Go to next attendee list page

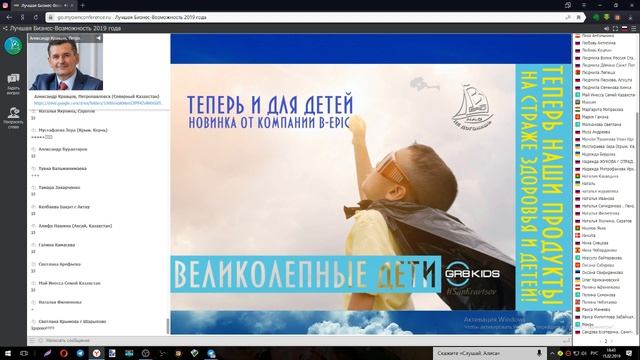(x=611, y=341)
